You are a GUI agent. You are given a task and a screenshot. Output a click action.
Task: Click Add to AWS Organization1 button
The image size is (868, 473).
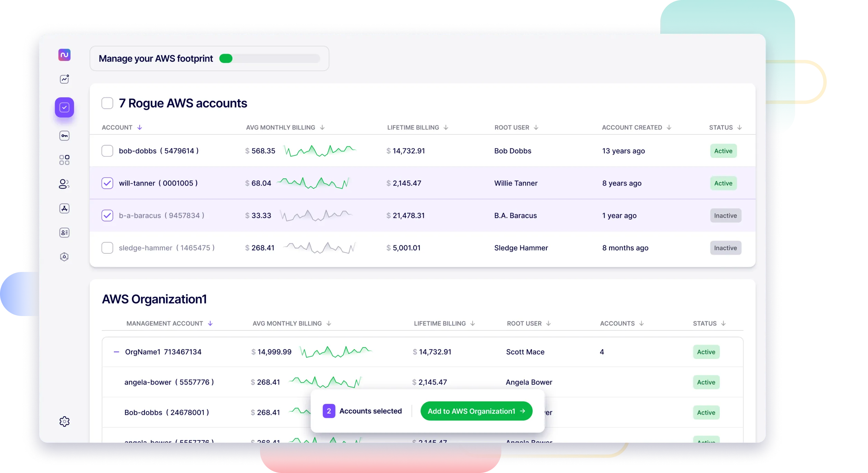point(476,411)
